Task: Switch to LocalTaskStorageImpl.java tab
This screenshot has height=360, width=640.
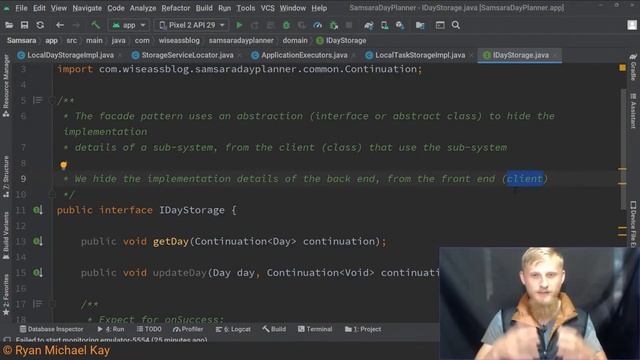Action: tap(420, 55)
